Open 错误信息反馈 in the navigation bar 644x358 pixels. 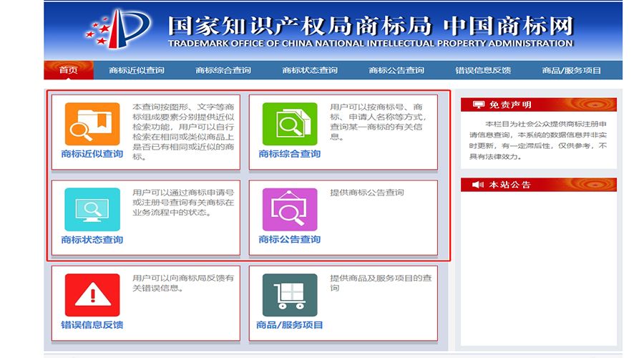(483, 70)
